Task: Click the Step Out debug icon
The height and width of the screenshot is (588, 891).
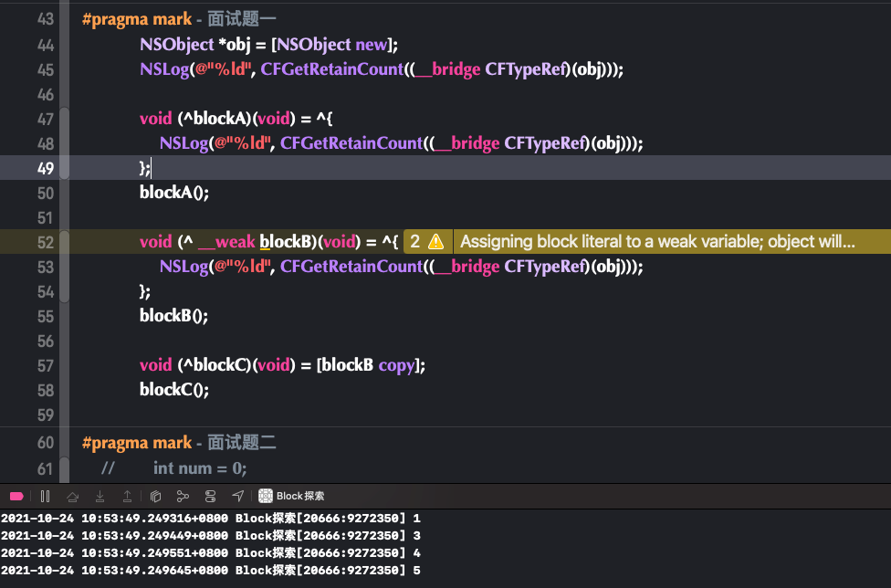Action: [127, 496]
